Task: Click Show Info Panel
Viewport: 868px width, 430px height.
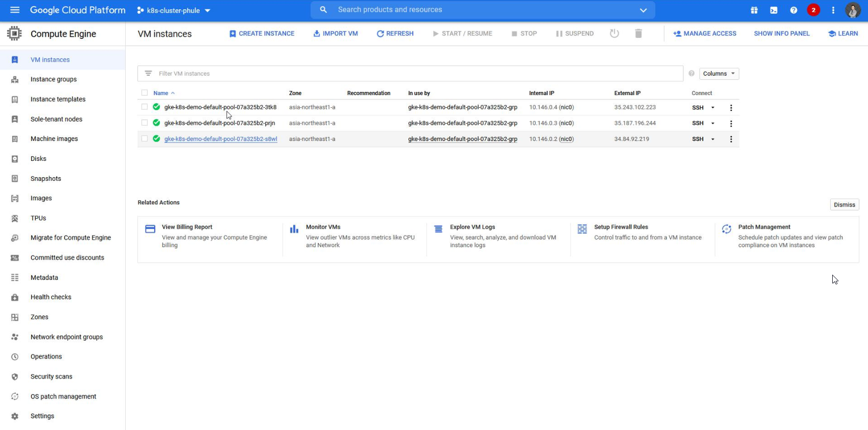Action: point(782,34)
